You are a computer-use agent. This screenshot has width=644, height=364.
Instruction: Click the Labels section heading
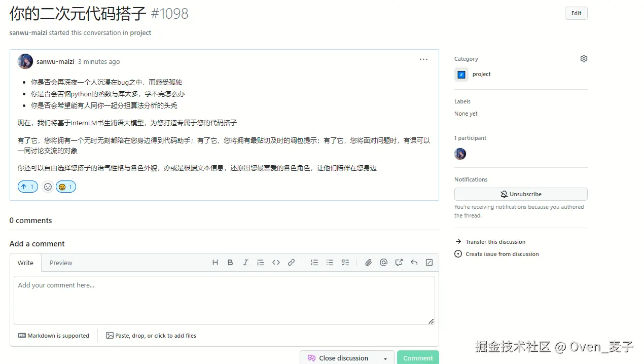[x=462, y=101]
